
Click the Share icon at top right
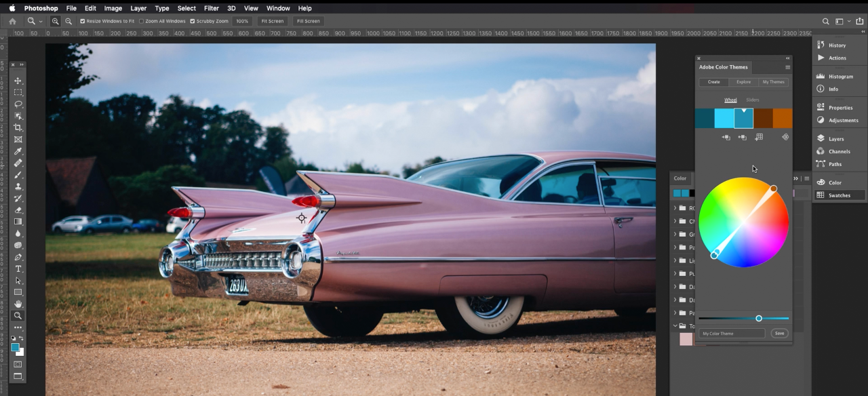pos(860,21)
